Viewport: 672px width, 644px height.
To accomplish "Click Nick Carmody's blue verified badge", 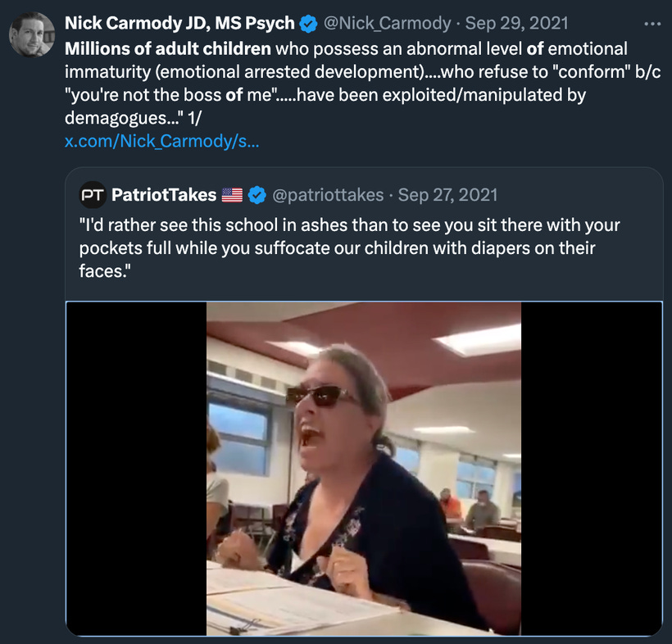I will [x=308, y=24].
